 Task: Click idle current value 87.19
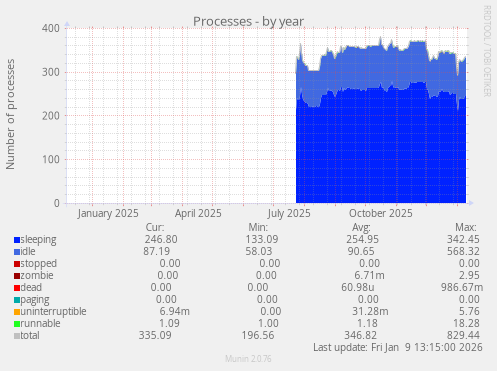pos(157,251)
